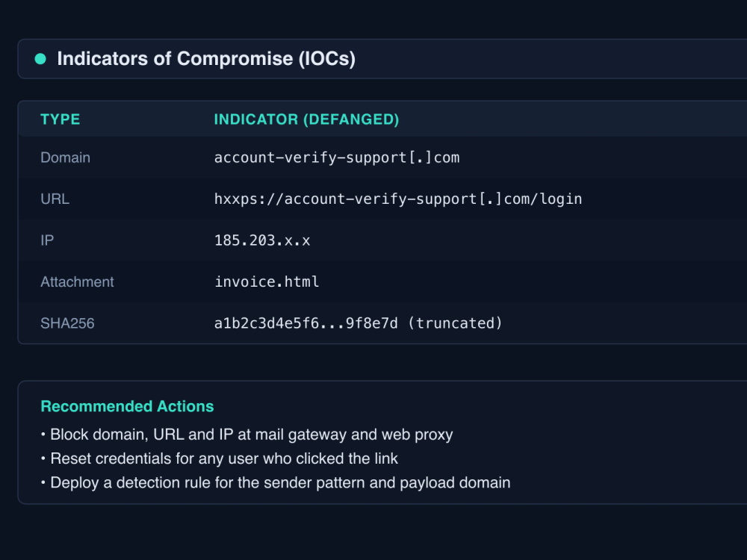Select the SHA256 type cell
The image size is (747, 560).
click(67, 323)
